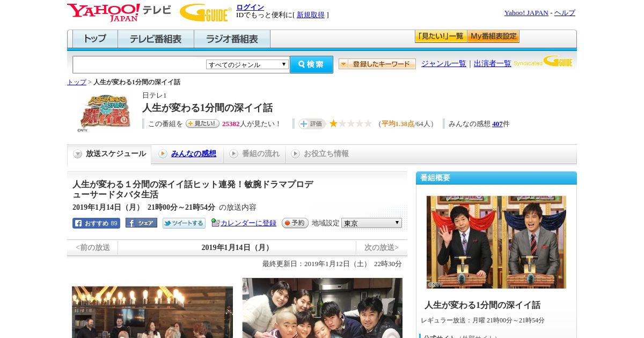Screen dimensions: 644x338
Task: Click the family group photo thumbnail
Action: click(322, 307)
